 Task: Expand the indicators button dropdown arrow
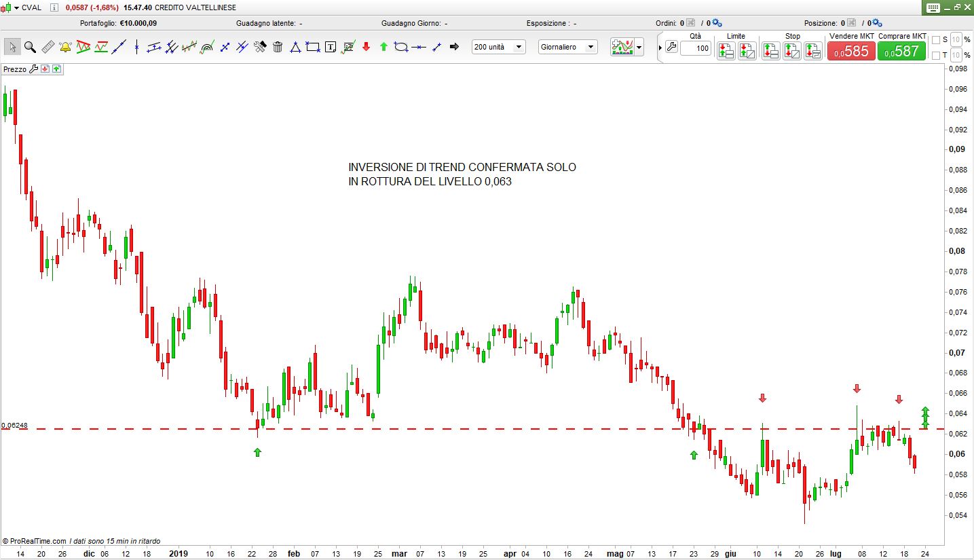coord(639,48)
